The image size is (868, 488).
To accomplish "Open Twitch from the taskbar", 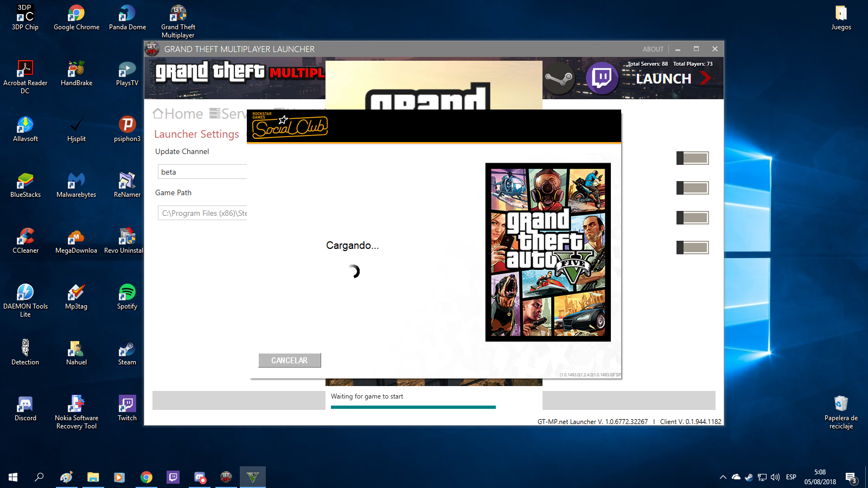I will [x=173, y=477].
